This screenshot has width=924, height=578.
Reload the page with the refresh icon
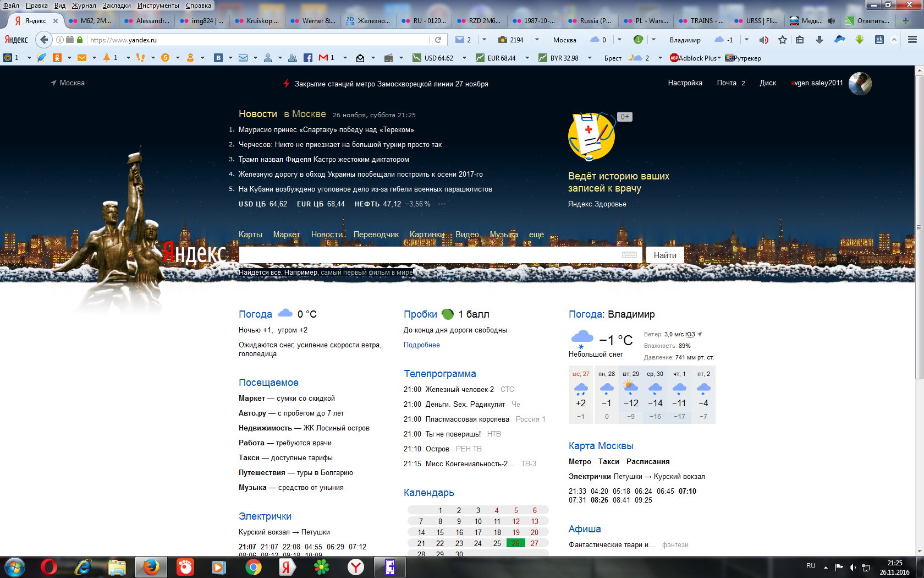pos(438,40)
